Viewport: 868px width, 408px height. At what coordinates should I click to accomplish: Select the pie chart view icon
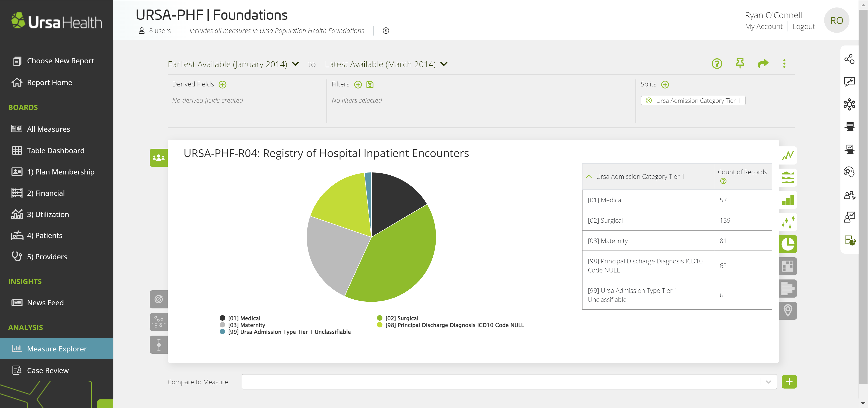pos(788,244)
